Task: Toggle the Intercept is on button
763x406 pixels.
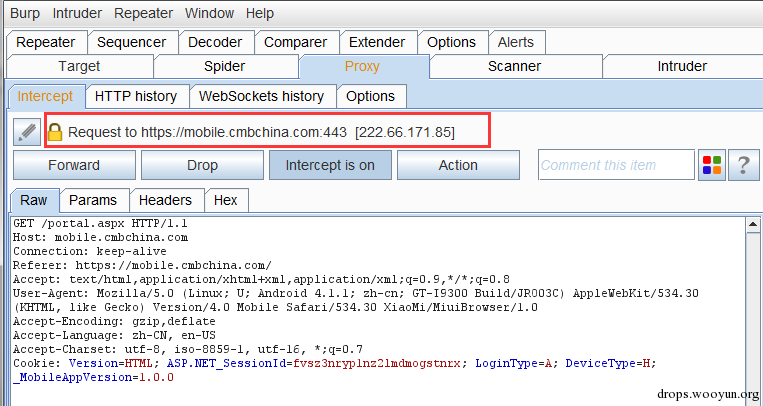Action: pyautogui.click(x=330, y=165)
